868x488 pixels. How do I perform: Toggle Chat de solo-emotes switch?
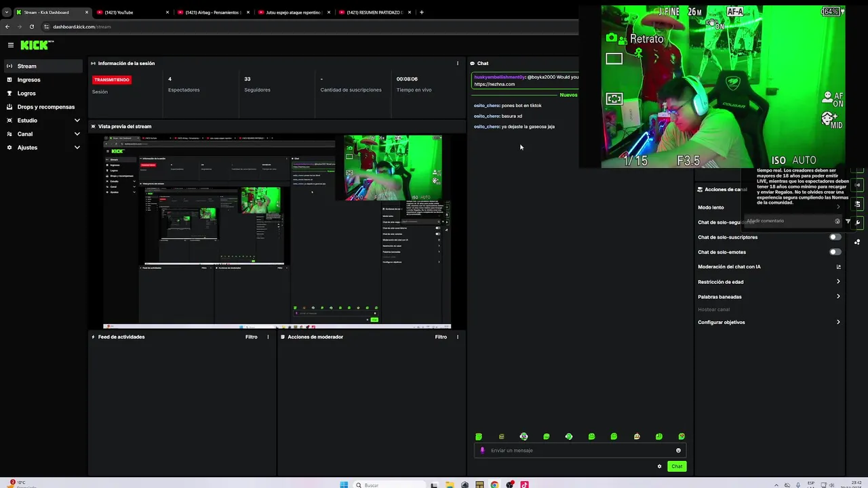[835, 252]
